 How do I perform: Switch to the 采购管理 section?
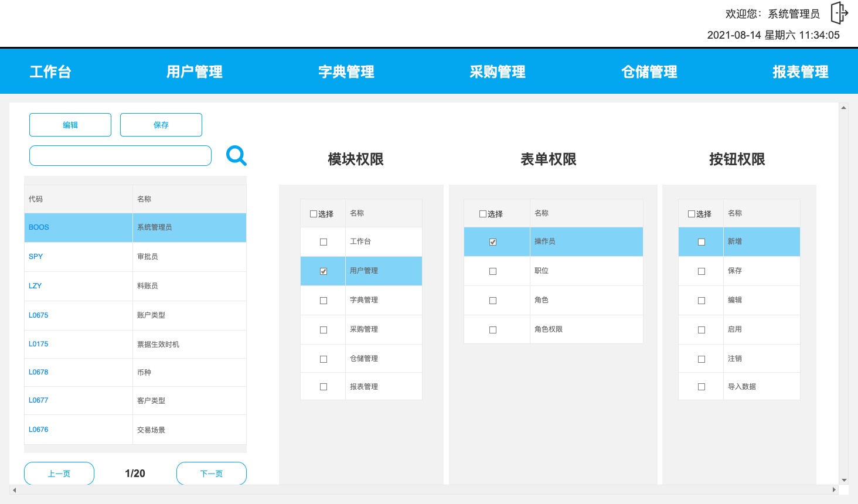[x=497, y=71]
